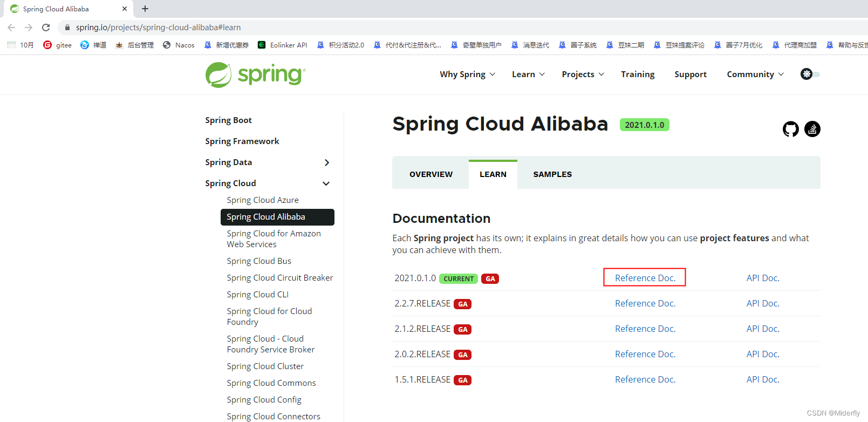Open Spring Cloud Config in sidebar
The height and width of the screenshot is (422, 868).
[264, 400]
